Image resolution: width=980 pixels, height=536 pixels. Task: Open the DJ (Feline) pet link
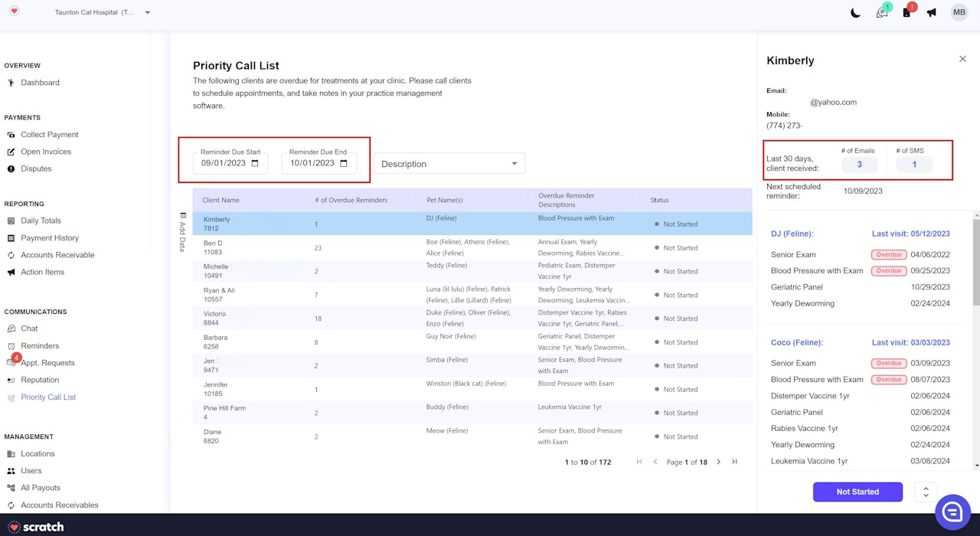pyautogui.click(x=792, y=234)
